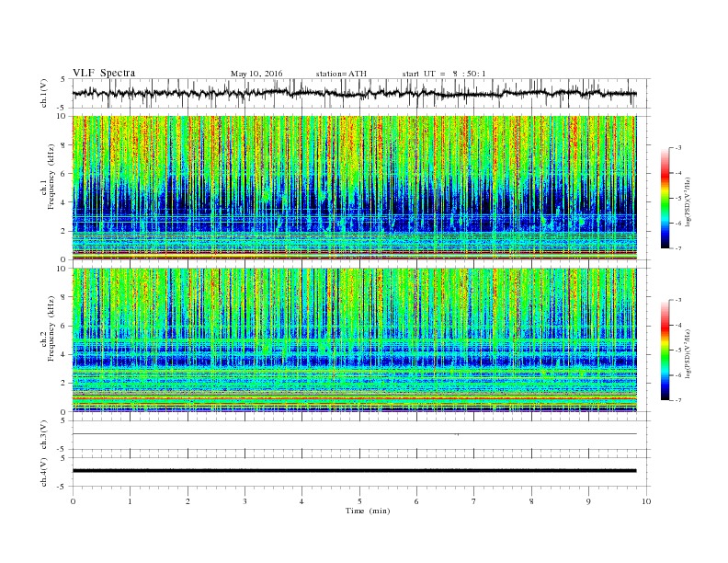Click the "7" tick on the time axis
Screen dimensions: 728x563
tap(474, 501)
